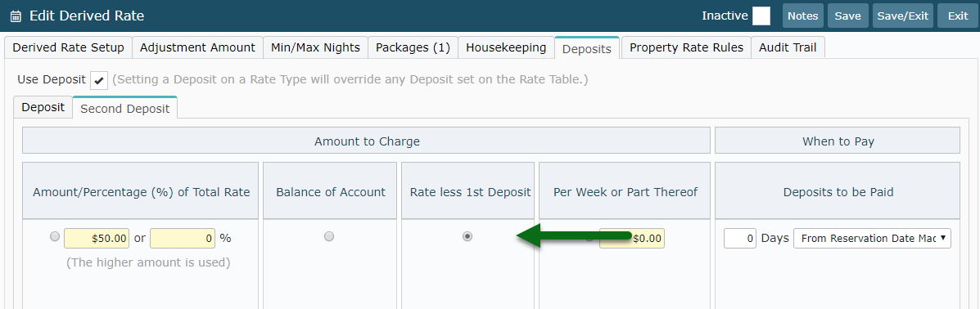This screenshot has width=980, height=309.
Task: Select the first Deposit sub-tab
Action: click(43, 107)
